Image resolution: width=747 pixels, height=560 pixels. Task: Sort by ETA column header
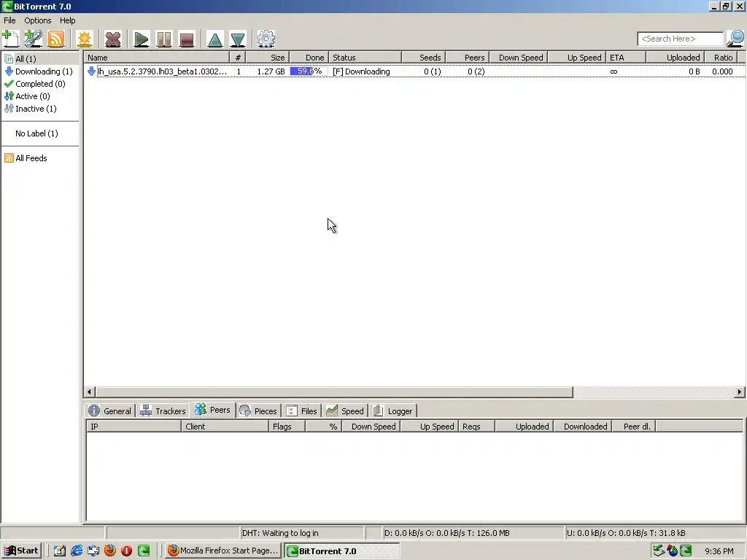click(626, 58)
